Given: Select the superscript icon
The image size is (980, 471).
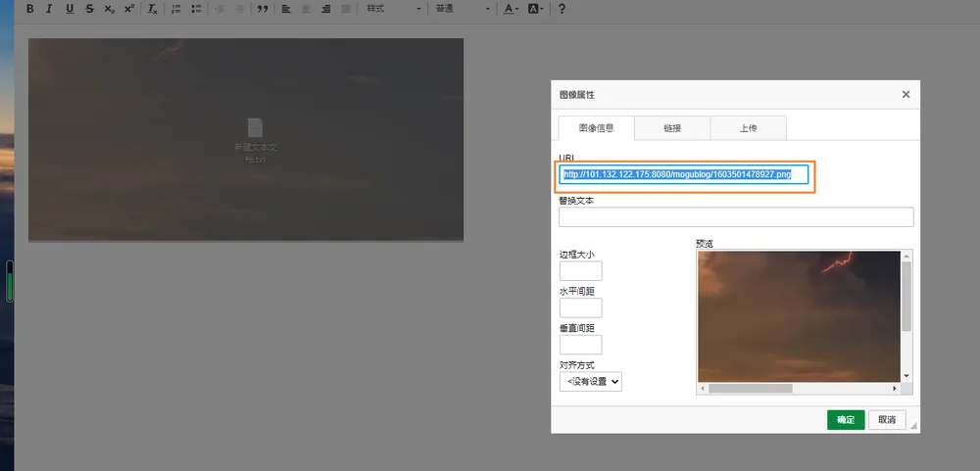Looking at the screenshot, I should (x=128, y=9).
